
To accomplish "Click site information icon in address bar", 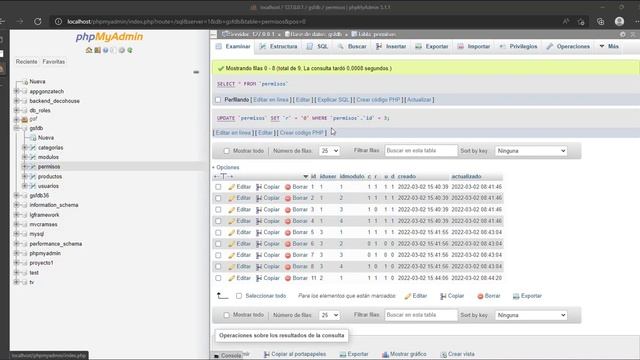I will pos(58,21).
